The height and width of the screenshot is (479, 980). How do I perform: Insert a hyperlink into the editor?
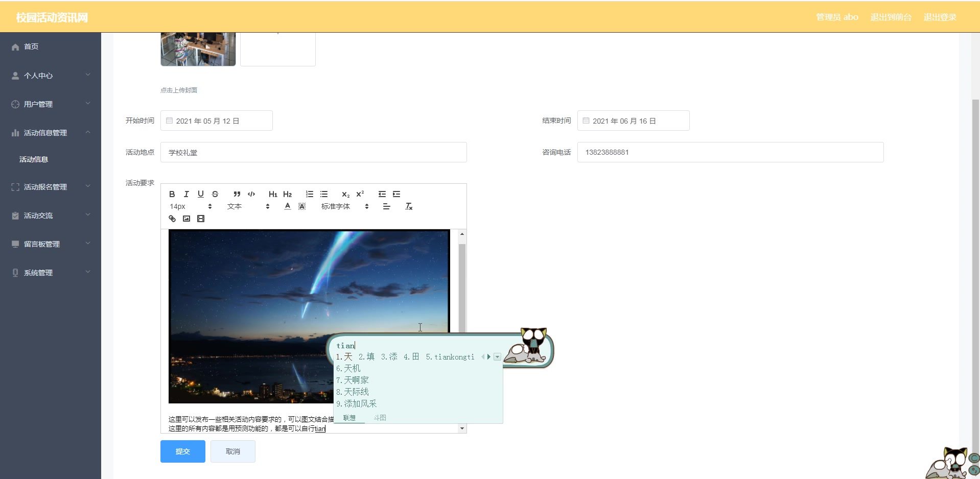(172, 219)
